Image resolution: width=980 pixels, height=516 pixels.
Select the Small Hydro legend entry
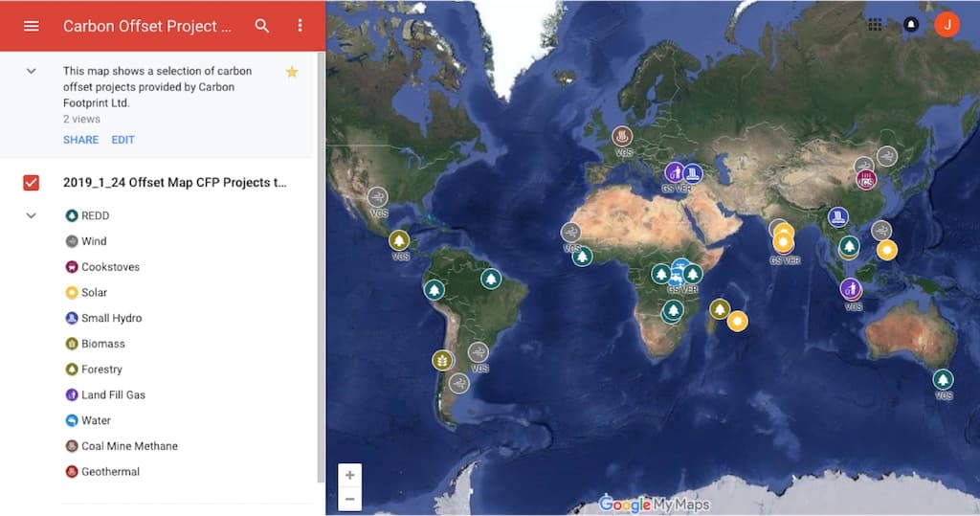click(103, 319)
